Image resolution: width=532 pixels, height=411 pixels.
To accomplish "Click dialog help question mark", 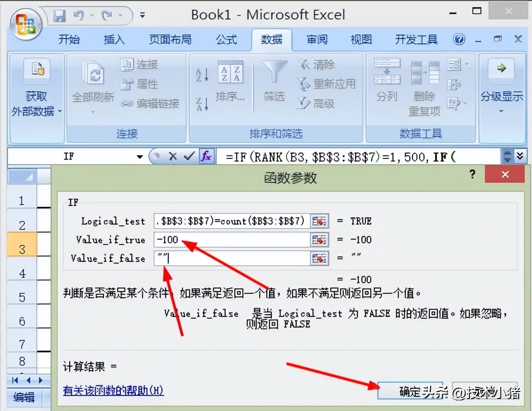I will point(472,174).
